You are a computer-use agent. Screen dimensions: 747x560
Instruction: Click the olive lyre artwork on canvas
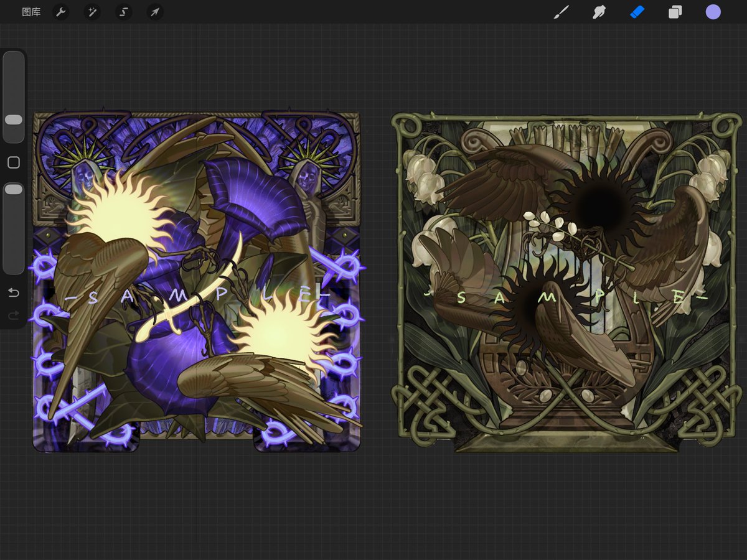point(566,282)
